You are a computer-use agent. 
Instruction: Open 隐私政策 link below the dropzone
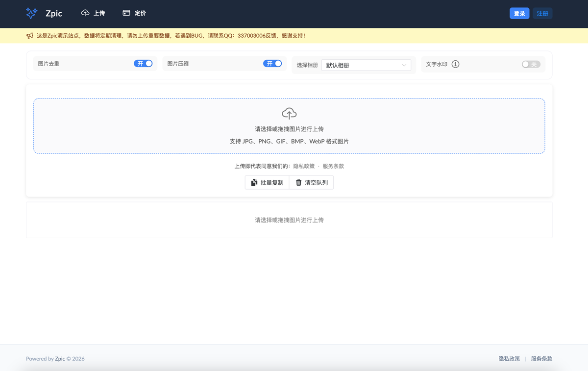304,166
